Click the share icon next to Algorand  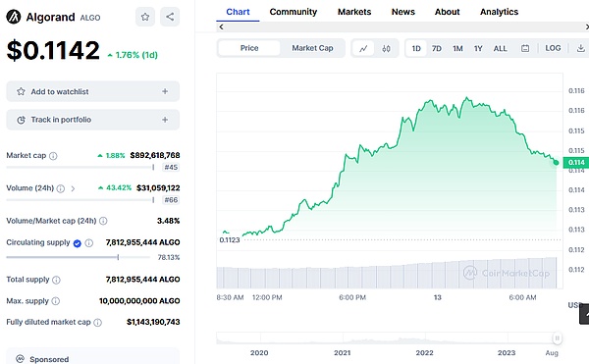pos(170,17)
